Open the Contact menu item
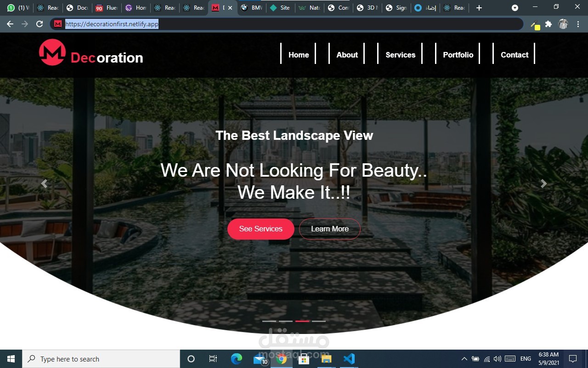 pyautogui.click(x=514, y=55)
